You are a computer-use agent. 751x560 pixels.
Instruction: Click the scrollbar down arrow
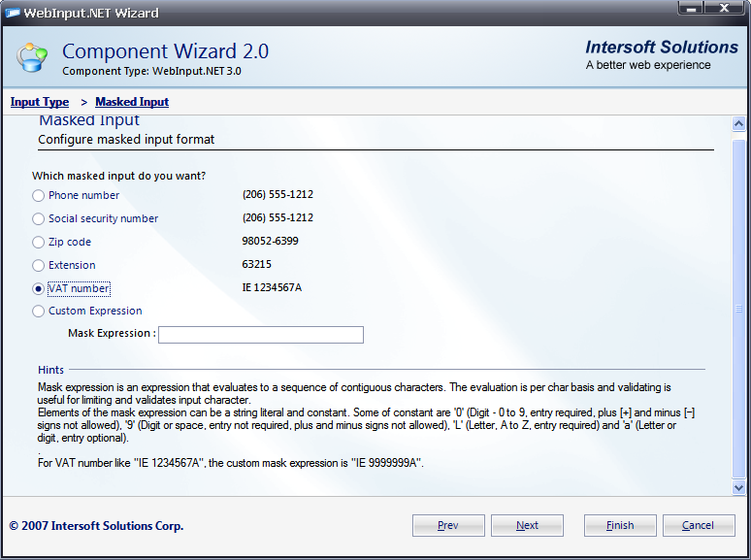coord(739,487)
